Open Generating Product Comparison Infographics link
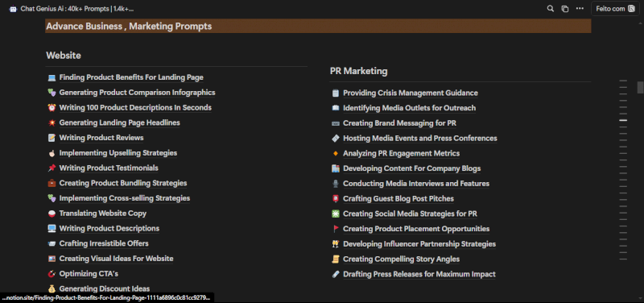The height and width of the screenshot is (303, 644). (137, 93)
